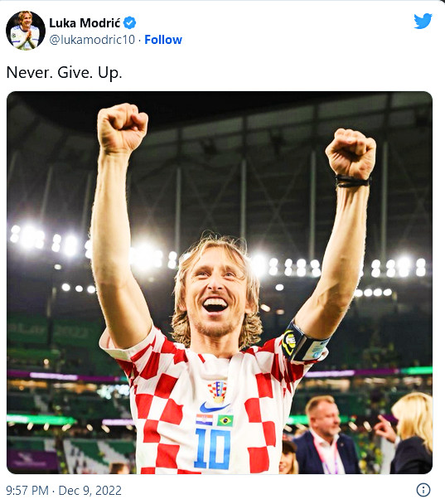Viewport: 445px width, 504px height.
Task: Click the 'Never. Give. Up.' tweet text
Action: (65, 72)
